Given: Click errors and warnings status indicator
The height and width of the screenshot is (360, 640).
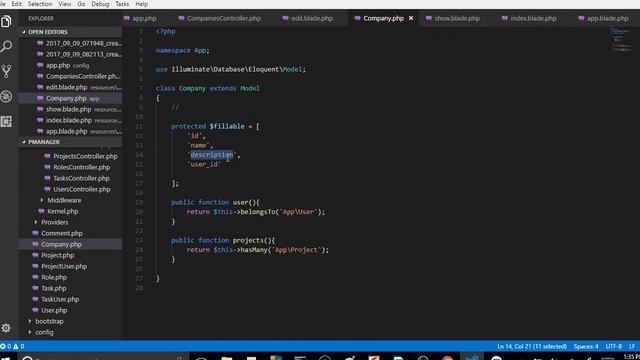Looking at the screenshot, I should coord(12,347).
